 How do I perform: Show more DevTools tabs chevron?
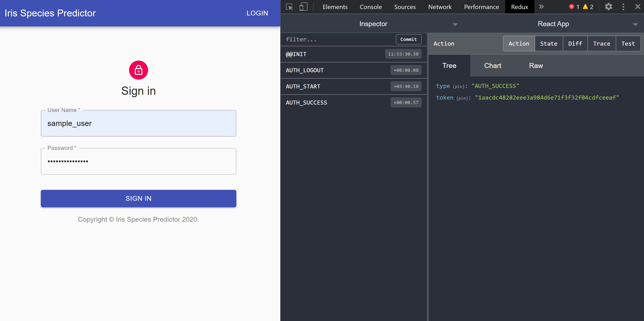[541, 7]
